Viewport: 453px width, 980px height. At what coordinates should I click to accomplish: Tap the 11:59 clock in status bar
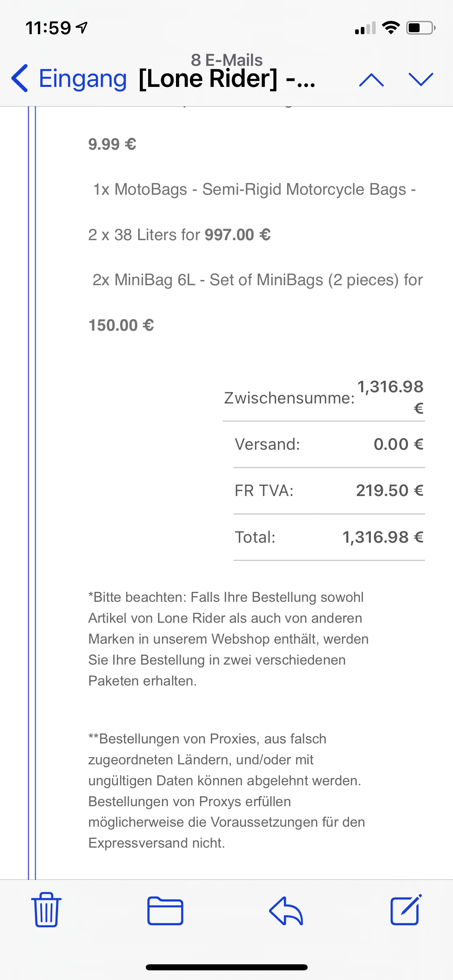48,28
